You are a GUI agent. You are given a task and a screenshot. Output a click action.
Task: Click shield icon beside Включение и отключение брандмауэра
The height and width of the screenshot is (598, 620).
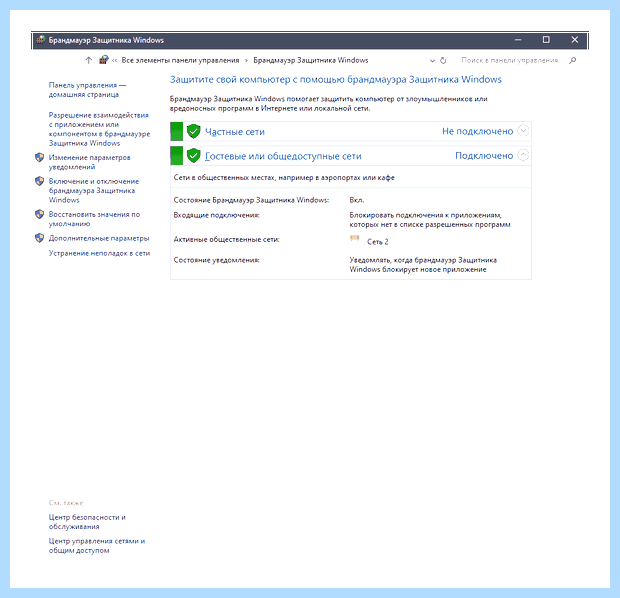(40, 181)
